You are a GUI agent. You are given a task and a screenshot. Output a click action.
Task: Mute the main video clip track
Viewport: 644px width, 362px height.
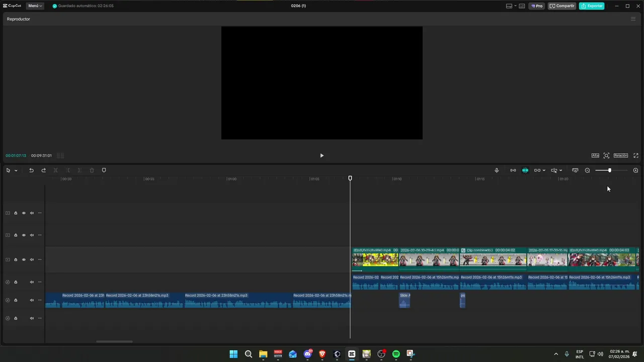tap(32, 260)
